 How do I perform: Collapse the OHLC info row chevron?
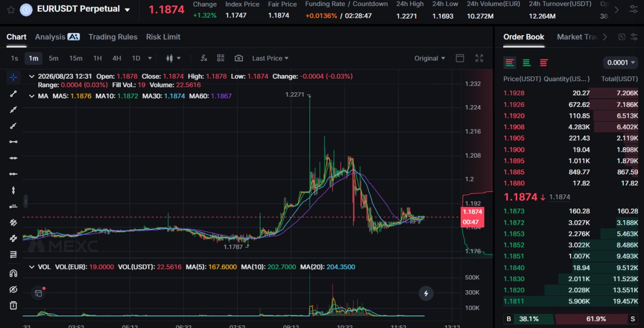pos(32,76)
